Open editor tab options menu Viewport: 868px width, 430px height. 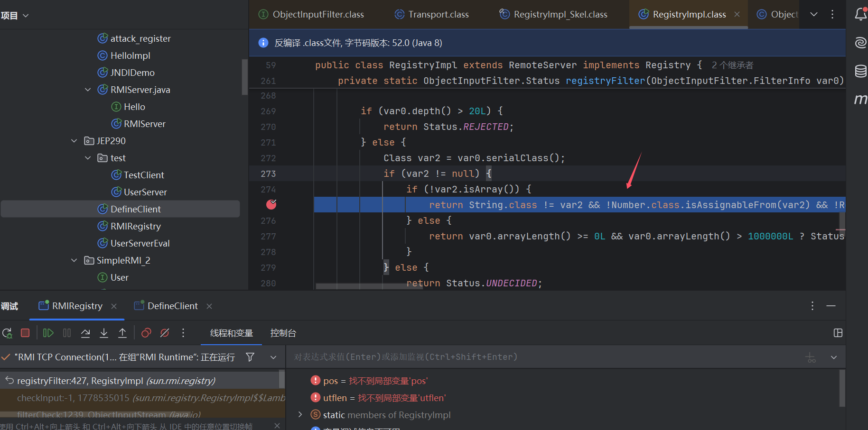coord(832,14)
